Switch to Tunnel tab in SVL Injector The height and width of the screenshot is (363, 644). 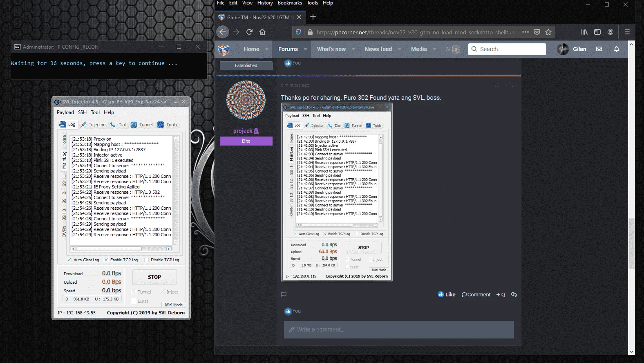[142, 125]
